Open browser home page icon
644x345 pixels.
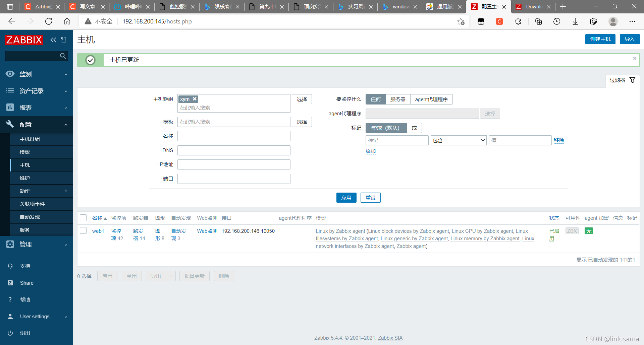pyautogui.click(x=67, y=21)
